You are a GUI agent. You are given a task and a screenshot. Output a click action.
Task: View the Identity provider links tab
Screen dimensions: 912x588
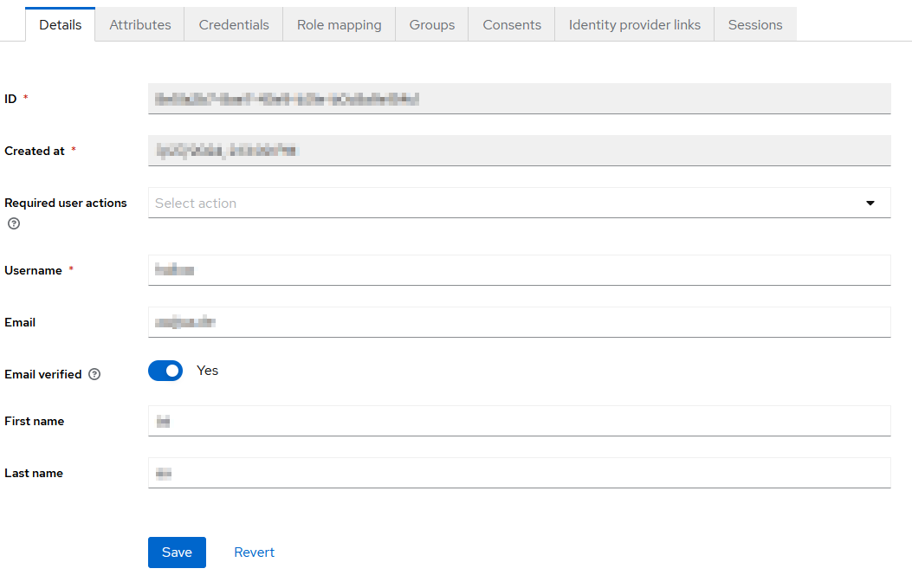click(634, 25)
